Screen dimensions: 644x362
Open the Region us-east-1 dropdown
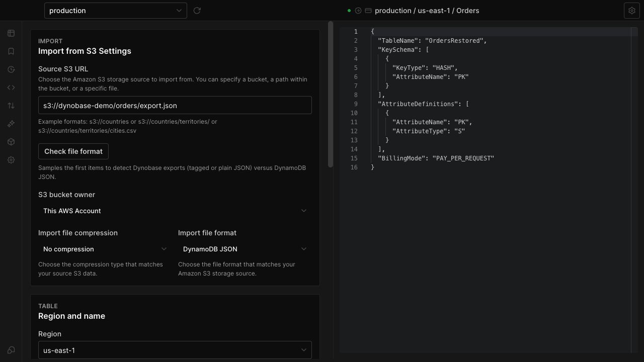point(175,350)
